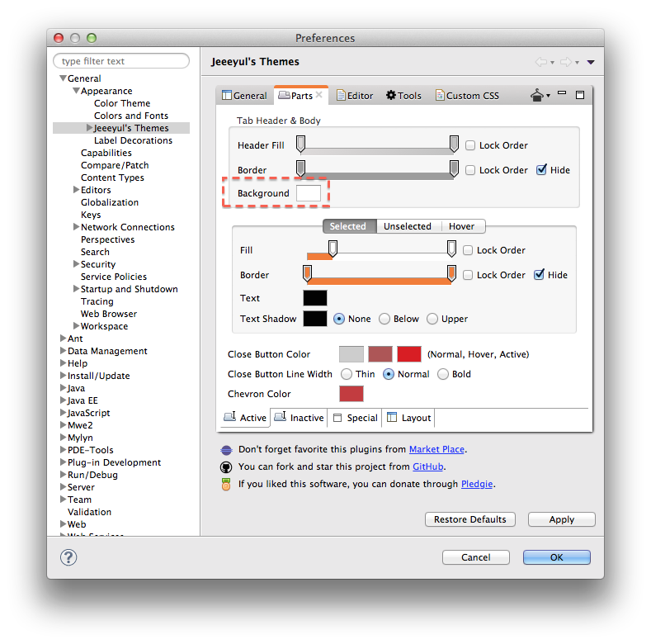Click the back navigation arrow icon
Screen dimensions: 651x644
click(541, 62)
